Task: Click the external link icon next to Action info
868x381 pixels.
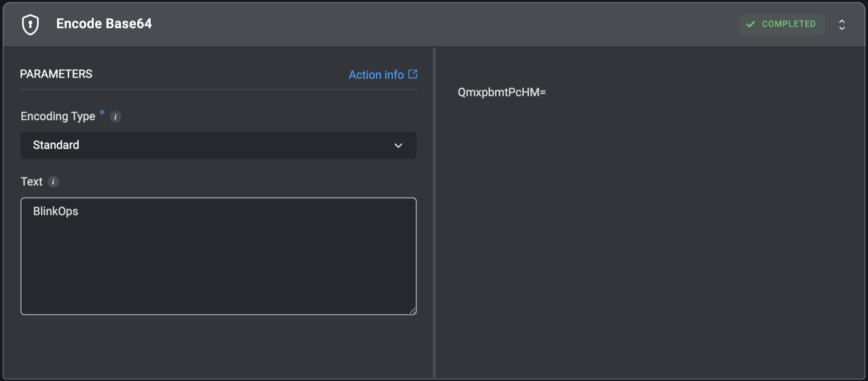Action: pyautogui.click(x=413, y=74)
